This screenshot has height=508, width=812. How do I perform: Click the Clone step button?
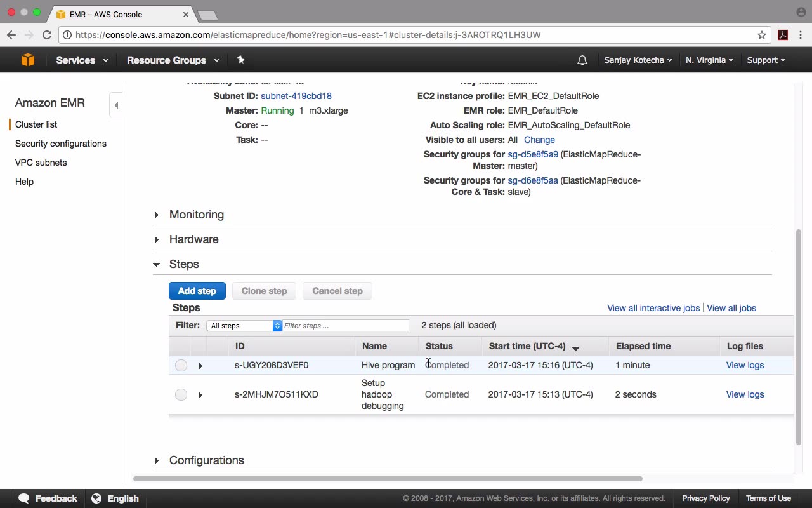264,291
